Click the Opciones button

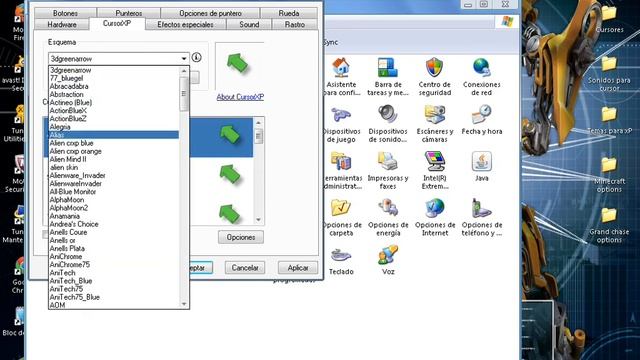click(x=241, y=237)
